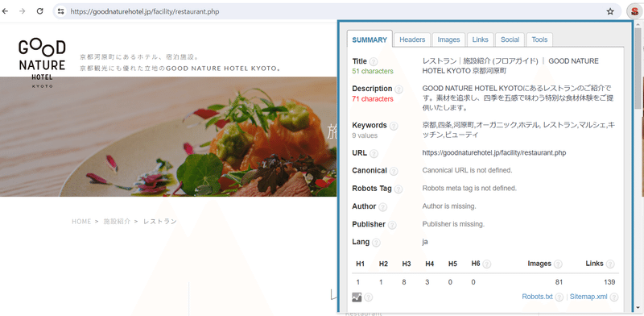Click the browser forward arrow
The image size is (644, 316).
click(23, 11)
